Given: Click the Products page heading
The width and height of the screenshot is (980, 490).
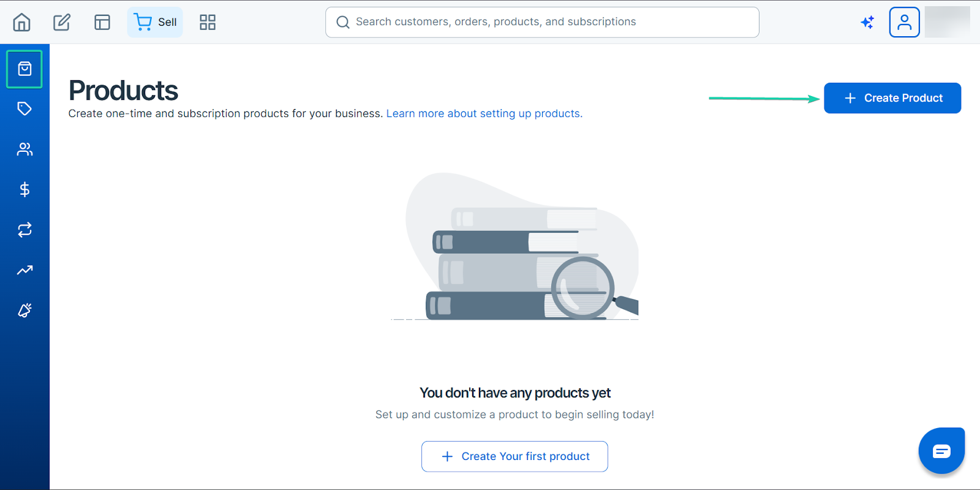Looking at the screenshot, I should pos(123,91).
